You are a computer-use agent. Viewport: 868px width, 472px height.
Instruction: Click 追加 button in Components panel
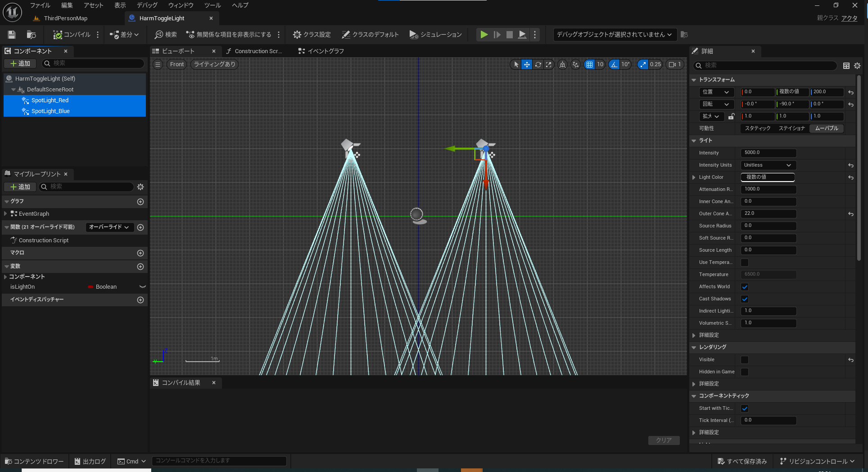pos(20,64)
